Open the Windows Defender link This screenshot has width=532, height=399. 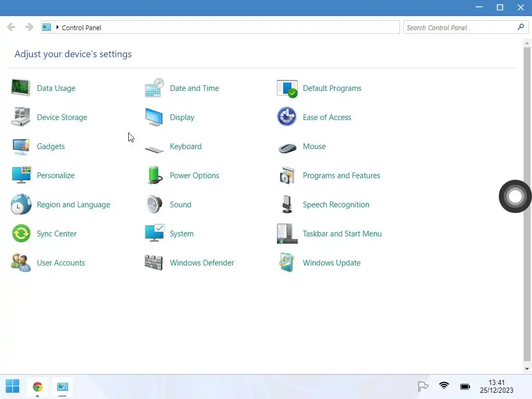pos(202,263)
